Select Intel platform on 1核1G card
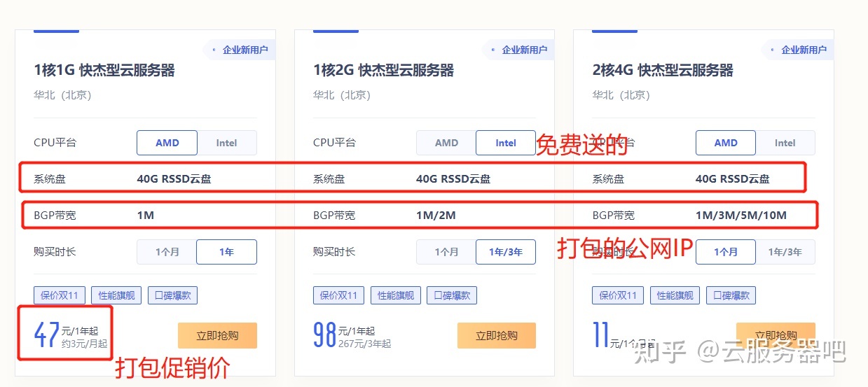Image resolution: width=868 pixels, height=387 pixels. click(x=227, y=143)
